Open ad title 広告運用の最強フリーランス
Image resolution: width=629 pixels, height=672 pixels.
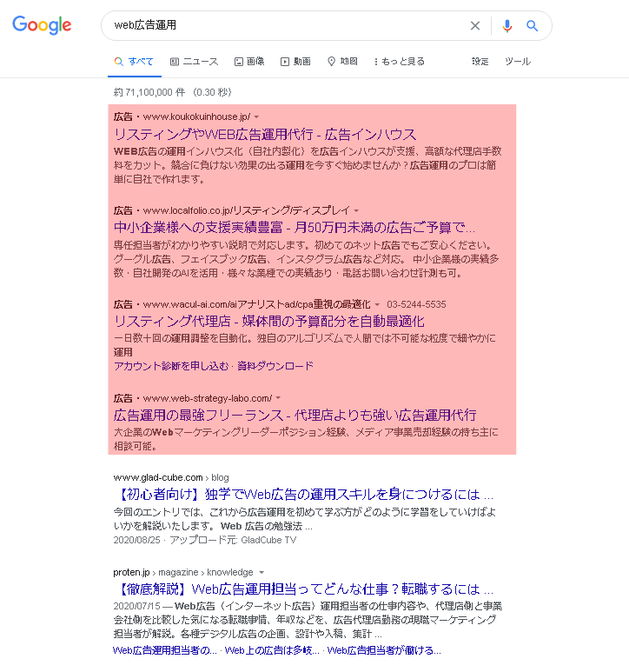(295, 416)
